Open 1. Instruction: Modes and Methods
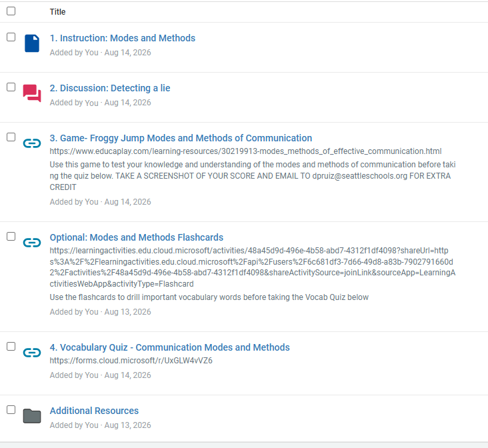The width and height of the screenshot is (488, 448). pos(123,38)
